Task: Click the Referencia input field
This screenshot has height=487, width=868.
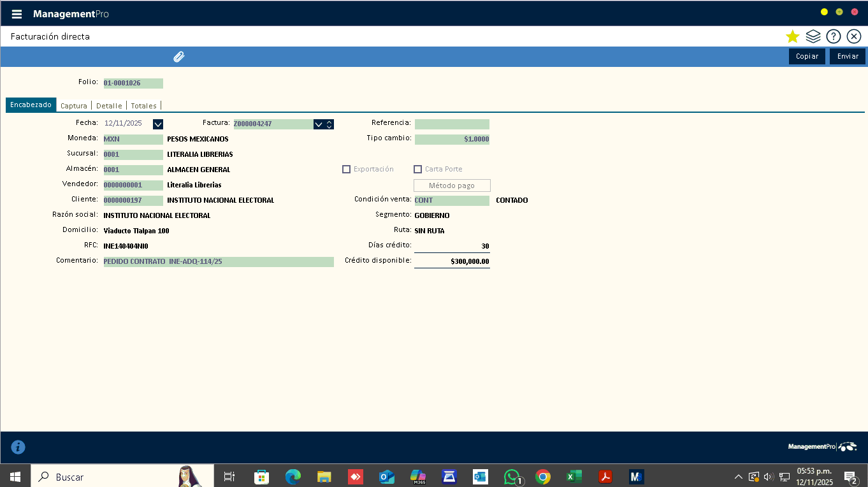Action: [452, 124]
